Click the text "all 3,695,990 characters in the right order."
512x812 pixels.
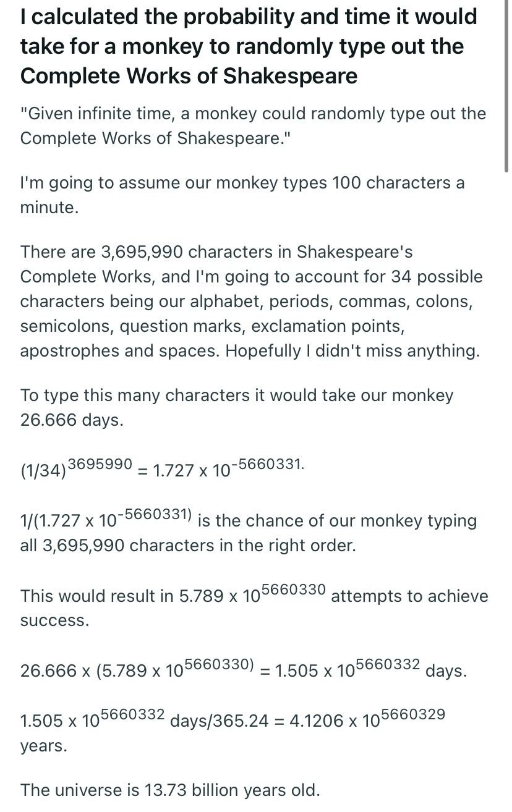point(188,546)
